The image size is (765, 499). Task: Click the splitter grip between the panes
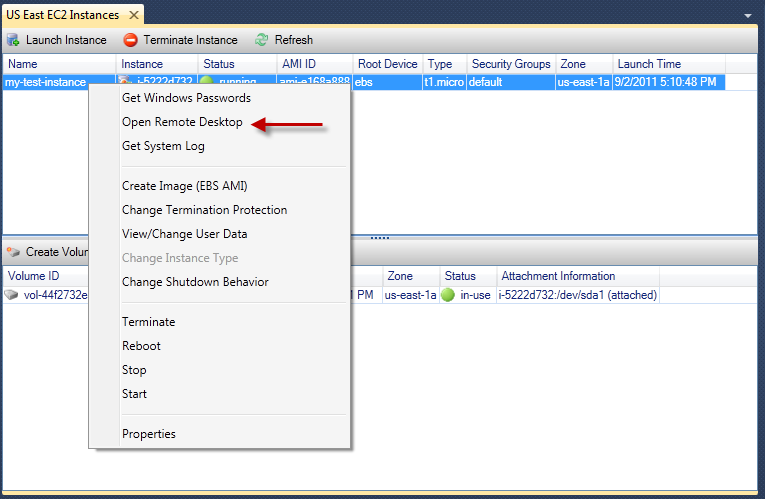[x=380, y=238]
